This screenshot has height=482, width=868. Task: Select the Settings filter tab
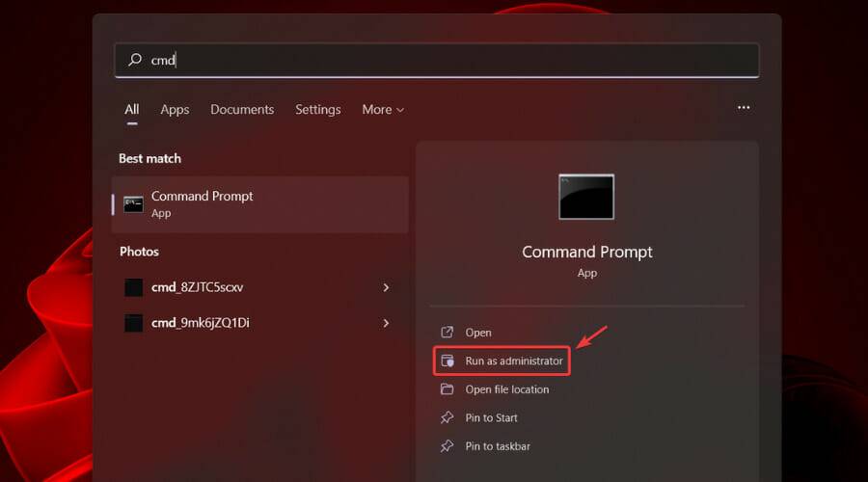pos(317,110)
